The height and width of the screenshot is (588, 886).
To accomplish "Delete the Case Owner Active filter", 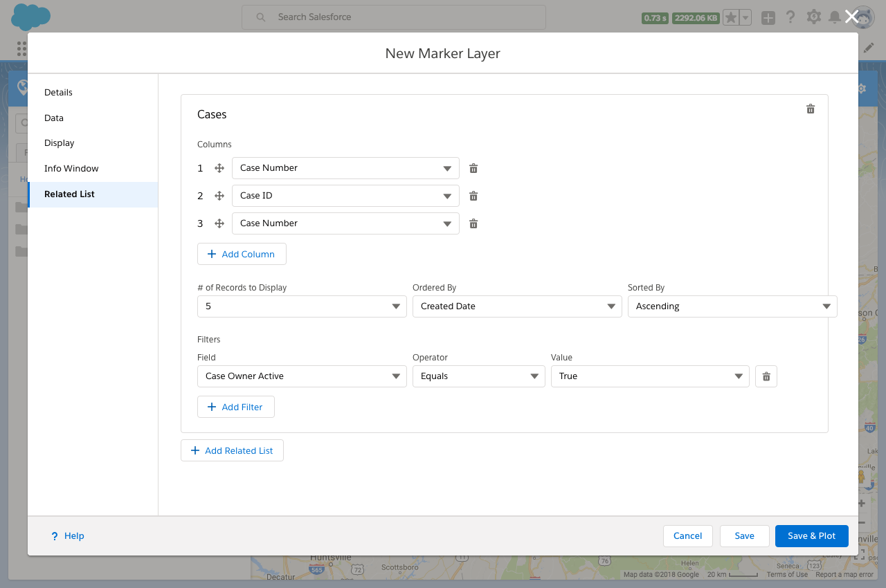I will click(x=766, y=376).
